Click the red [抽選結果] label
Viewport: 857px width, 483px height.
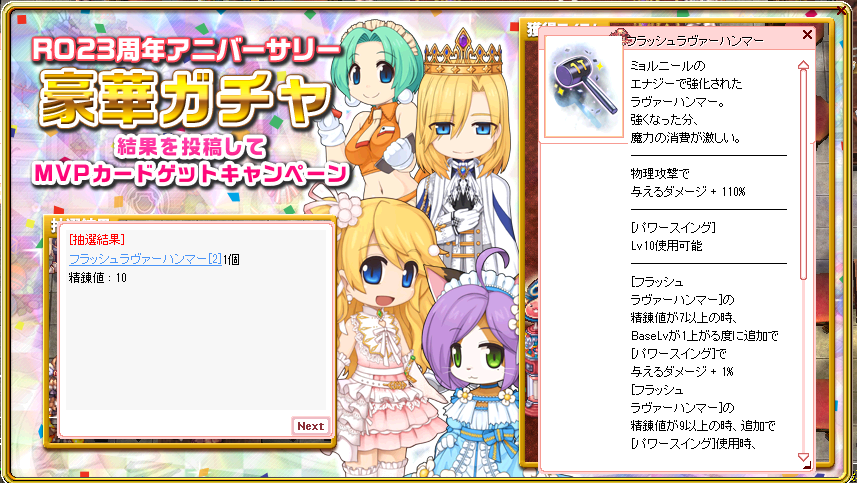pyautogui.click(x=97, y=239)
